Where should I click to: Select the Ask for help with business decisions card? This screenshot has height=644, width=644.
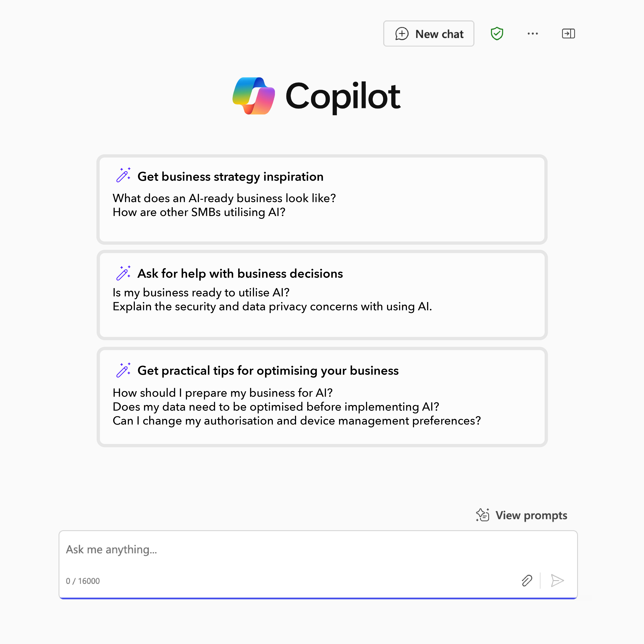click(x=322, y=295)
